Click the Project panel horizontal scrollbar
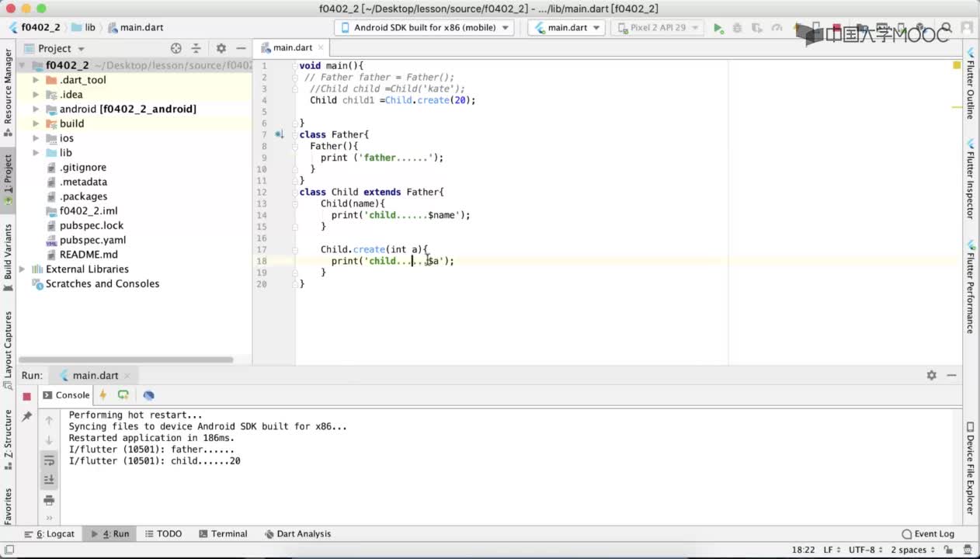 126,359
